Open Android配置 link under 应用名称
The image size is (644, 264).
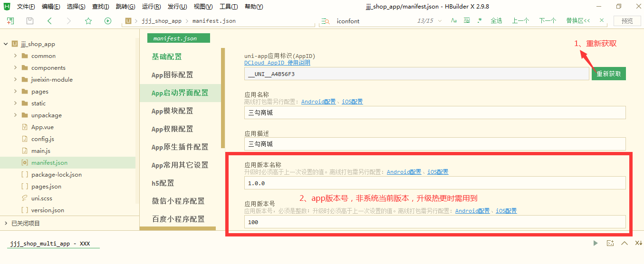[x=318, y=102]
